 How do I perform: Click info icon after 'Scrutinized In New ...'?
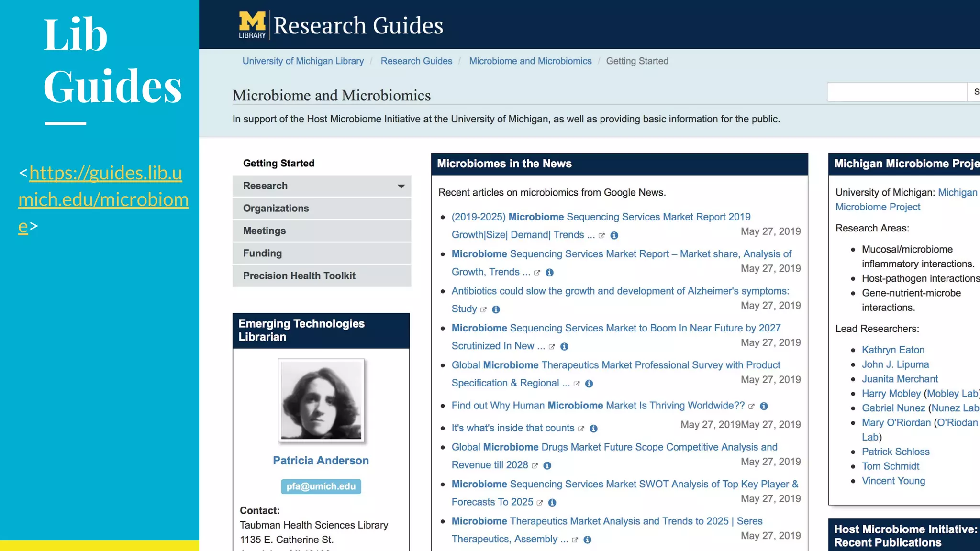pos(564,346)
